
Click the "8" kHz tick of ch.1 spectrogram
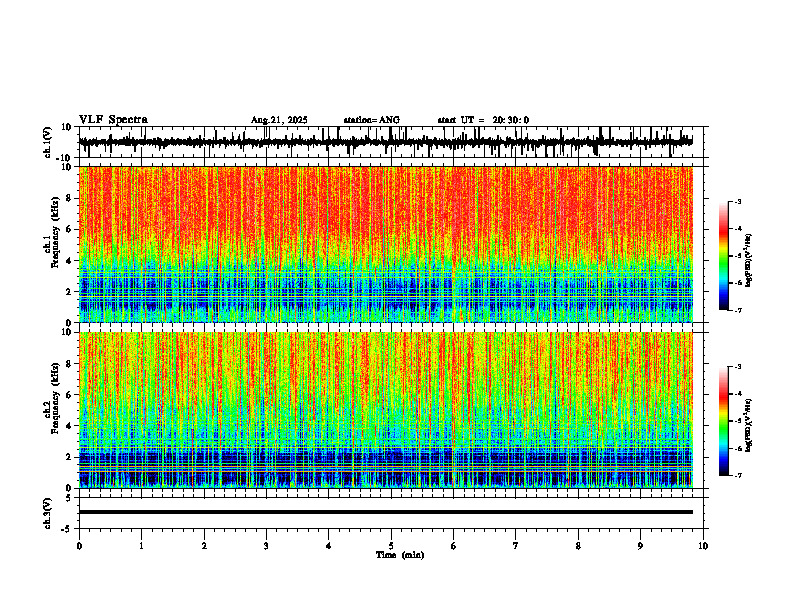(x=69, y=198)
